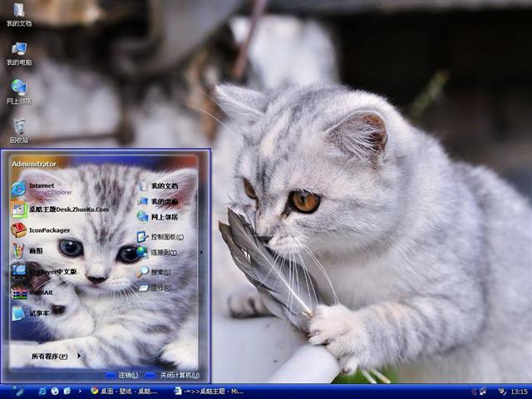Click the 13:15 taskbar clock
The width and height of the screenshot is (532, 399).
519,392
